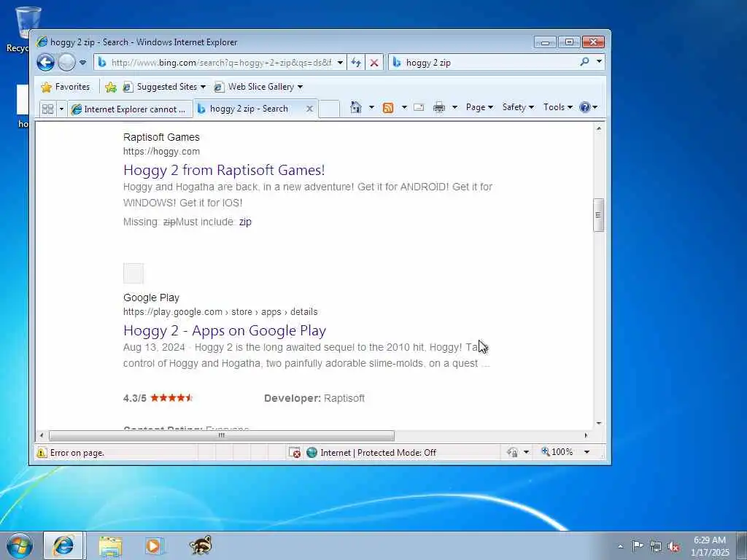Click the 4.3/5 star rating
The height and width of the screenshot is (560, 747).
tap(158, 398)
